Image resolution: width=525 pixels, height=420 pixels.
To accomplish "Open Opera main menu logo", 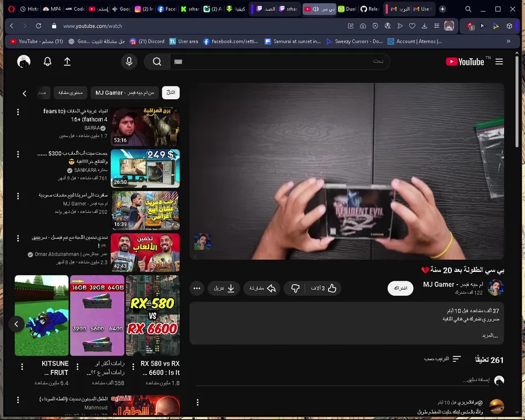I will click(x=12, y=9).
